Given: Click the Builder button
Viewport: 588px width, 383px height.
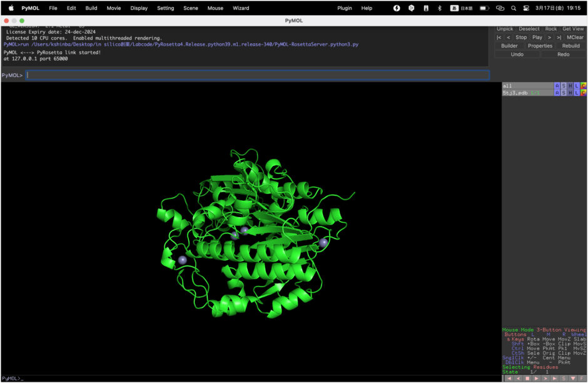Looking at the screenshot, I should tap(509, 46).
